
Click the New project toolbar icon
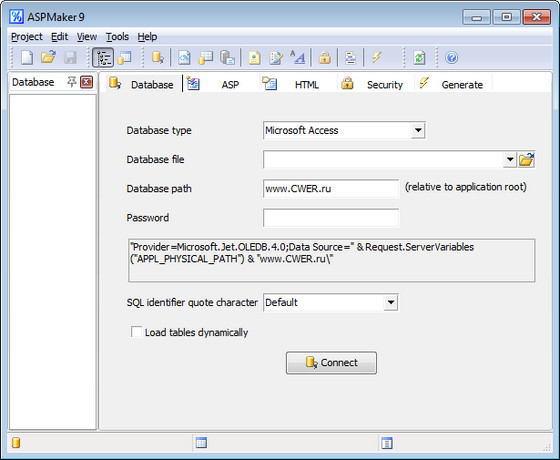[x=27, y=58]
